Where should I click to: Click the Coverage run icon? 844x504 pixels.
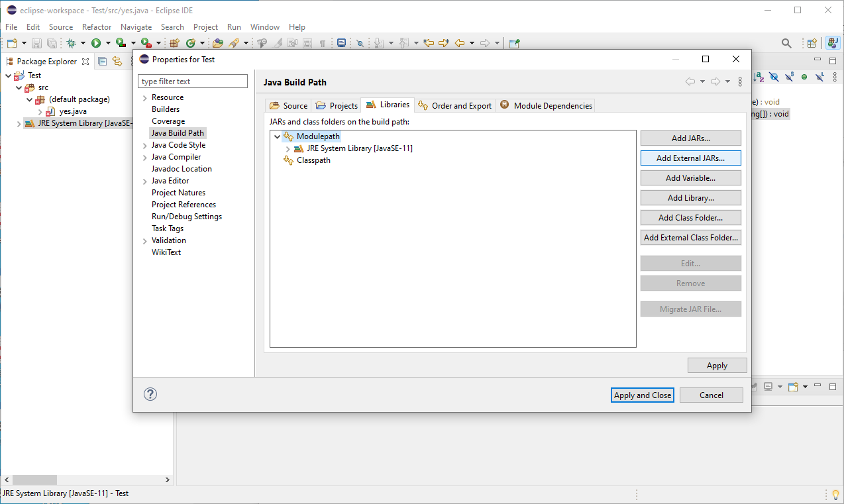coord(121,43)
